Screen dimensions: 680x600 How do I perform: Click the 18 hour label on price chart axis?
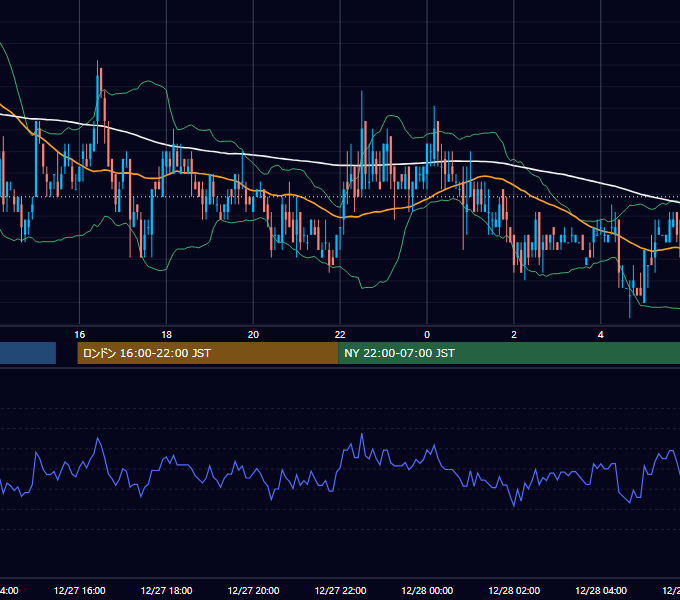tap(167, 335)
